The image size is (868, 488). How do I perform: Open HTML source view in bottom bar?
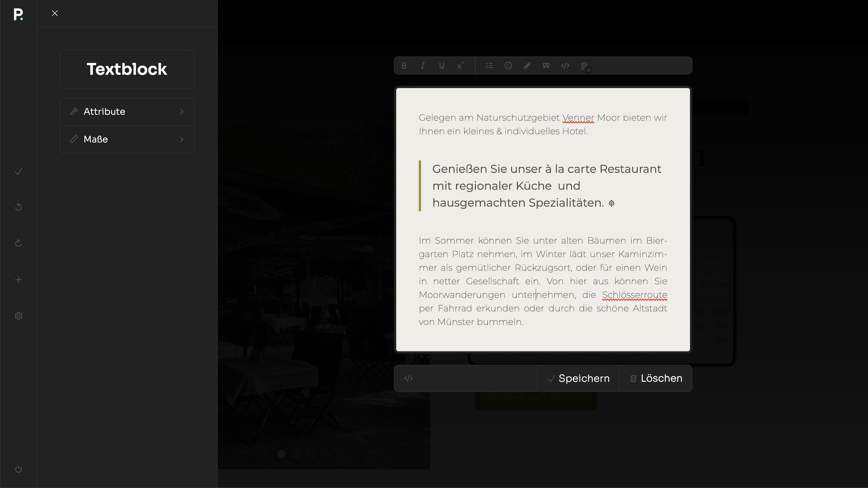click(408, 379)
